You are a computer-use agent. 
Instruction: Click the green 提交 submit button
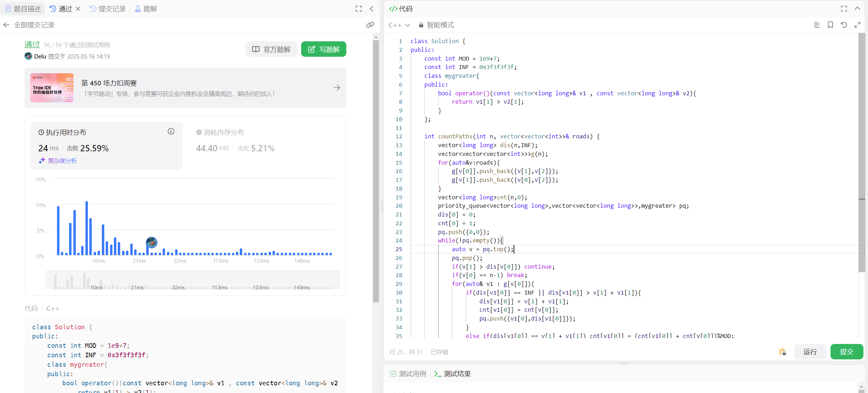(x=846, y=352)
